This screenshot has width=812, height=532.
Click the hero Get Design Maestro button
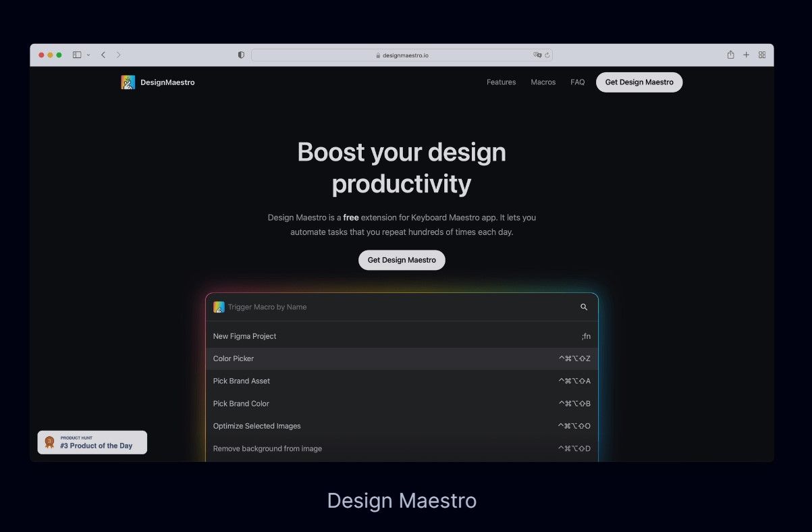point(402,260)
